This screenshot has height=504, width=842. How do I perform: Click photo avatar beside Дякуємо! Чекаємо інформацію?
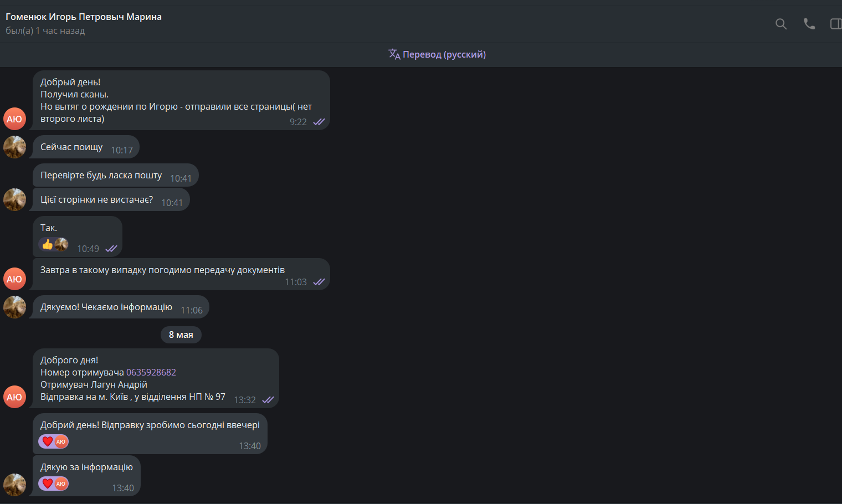tap(15, 307)
